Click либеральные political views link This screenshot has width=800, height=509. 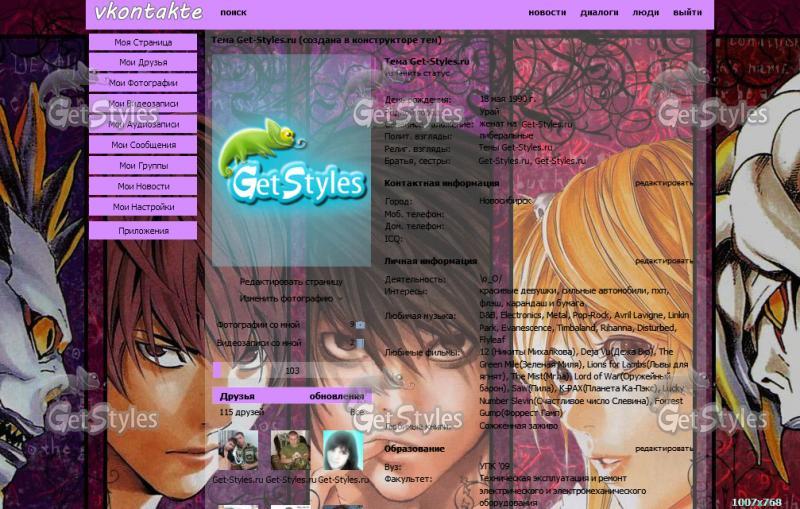[x=506, y=136]
